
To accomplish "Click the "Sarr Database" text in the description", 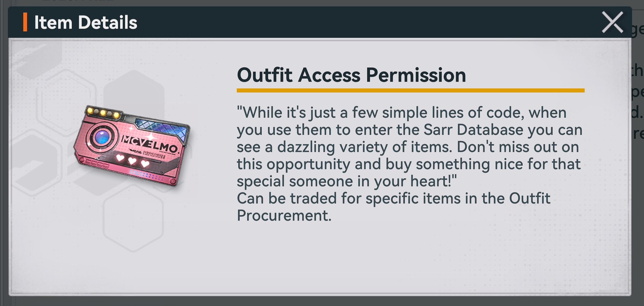I will 473,130.
